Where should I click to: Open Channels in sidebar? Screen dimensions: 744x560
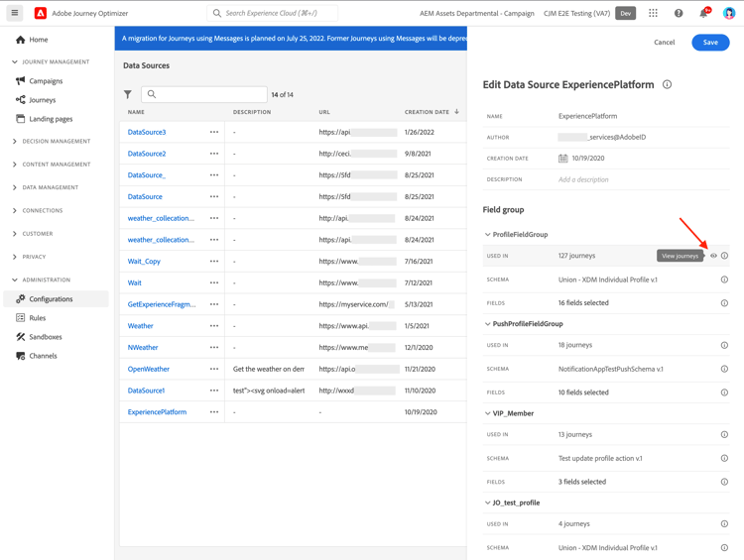(37, 356)
